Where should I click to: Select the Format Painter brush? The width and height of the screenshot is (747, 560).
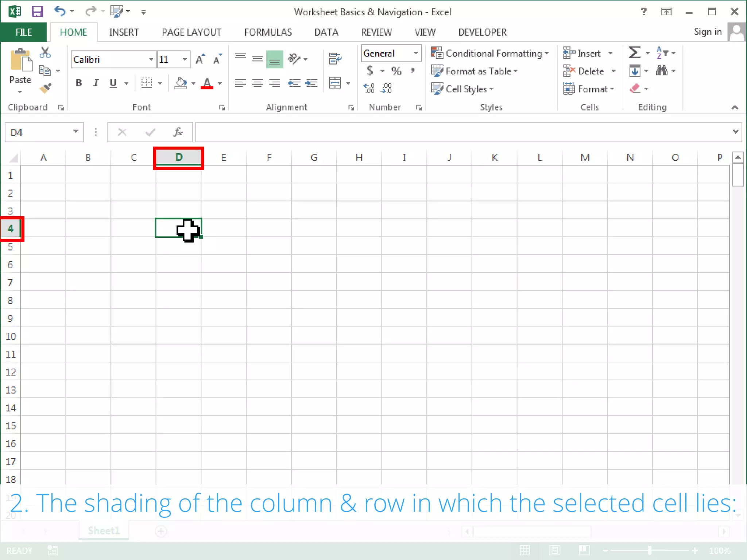[46, 88]
